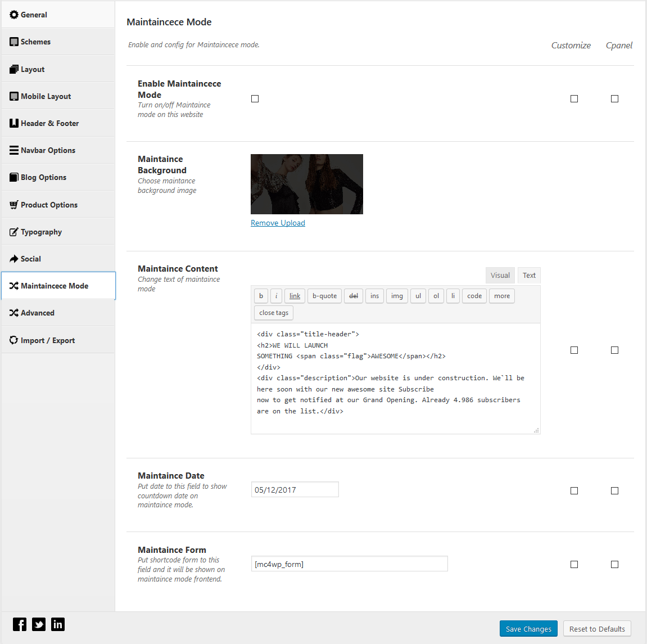The width and height of the screenshot is (647, 644).
Task: Switch editor to the Visual tab
Action: tap(500, 276)
